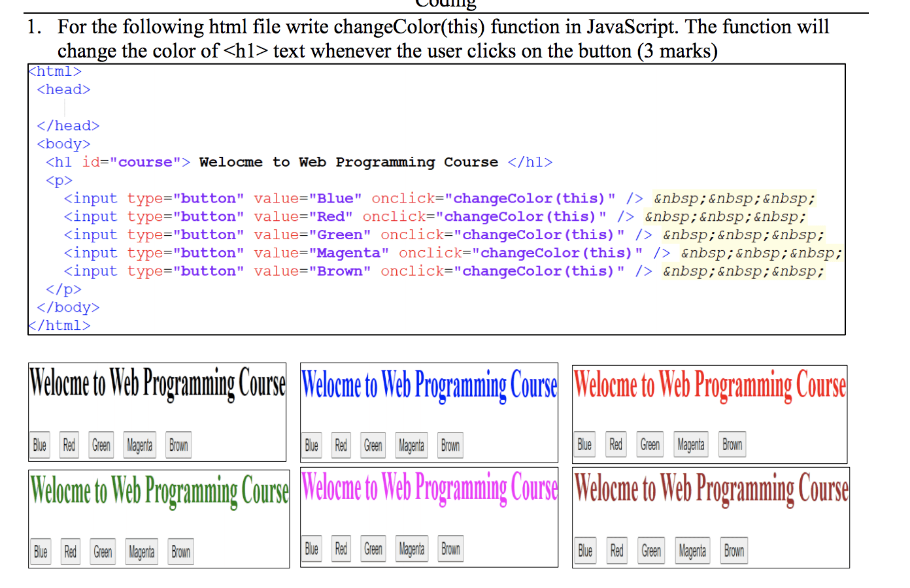The height and width of the screenshot is (588, 910).
Task: Click the Brown button under the red heading
Action: pyautogui.click(x=732, y=444)
